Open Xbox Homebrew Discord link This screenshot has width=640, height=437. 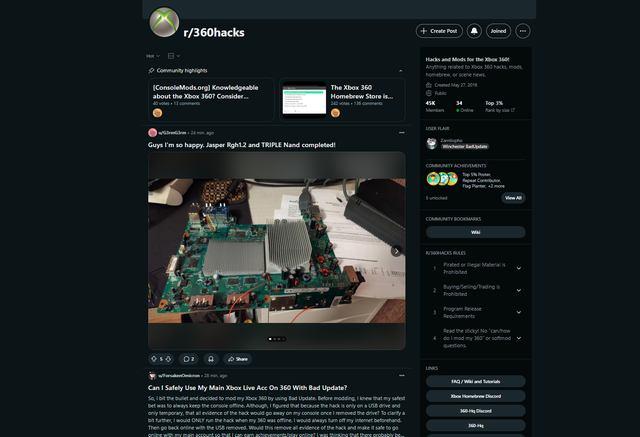(x=476, y=396)
